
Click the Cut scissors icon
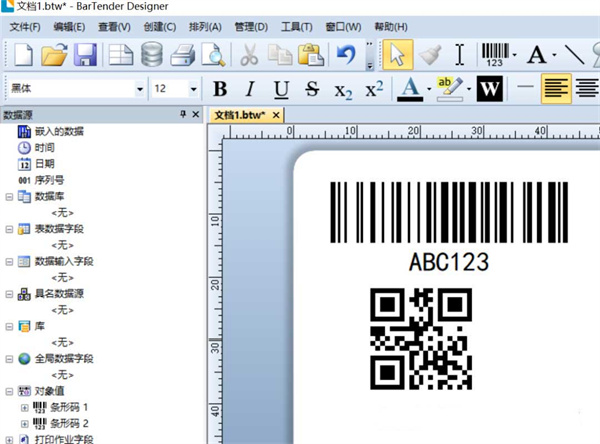[x=250, y=55]
